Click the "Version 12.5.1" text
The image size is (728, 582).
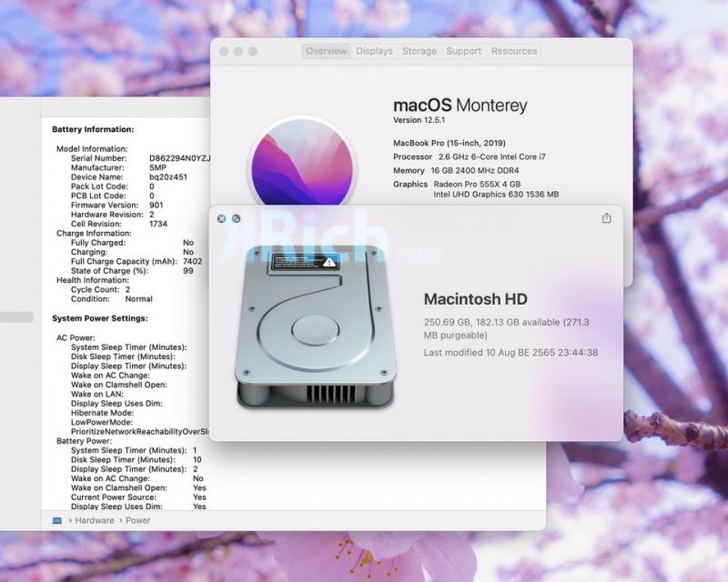[419, 120]
